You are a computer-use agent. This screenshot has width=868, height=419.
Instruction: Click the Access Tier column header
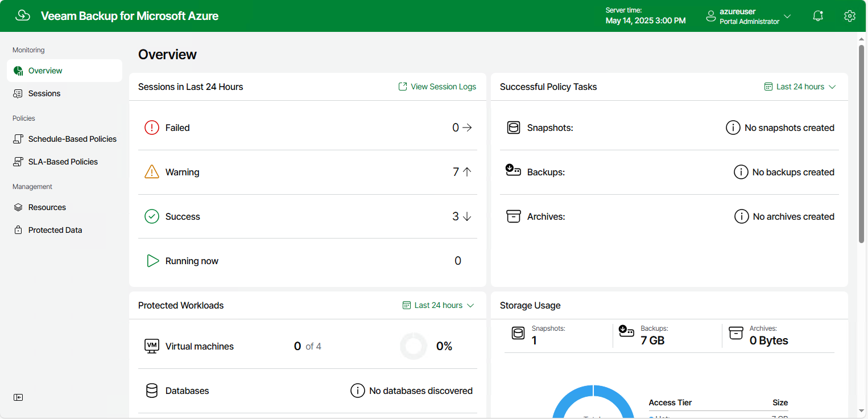click(x=670, y=402)
